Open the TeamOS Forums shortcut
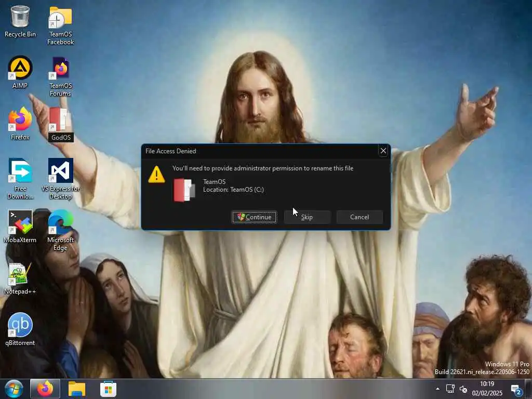This screenshot has height=399, width=532. (x=60, y=77)
